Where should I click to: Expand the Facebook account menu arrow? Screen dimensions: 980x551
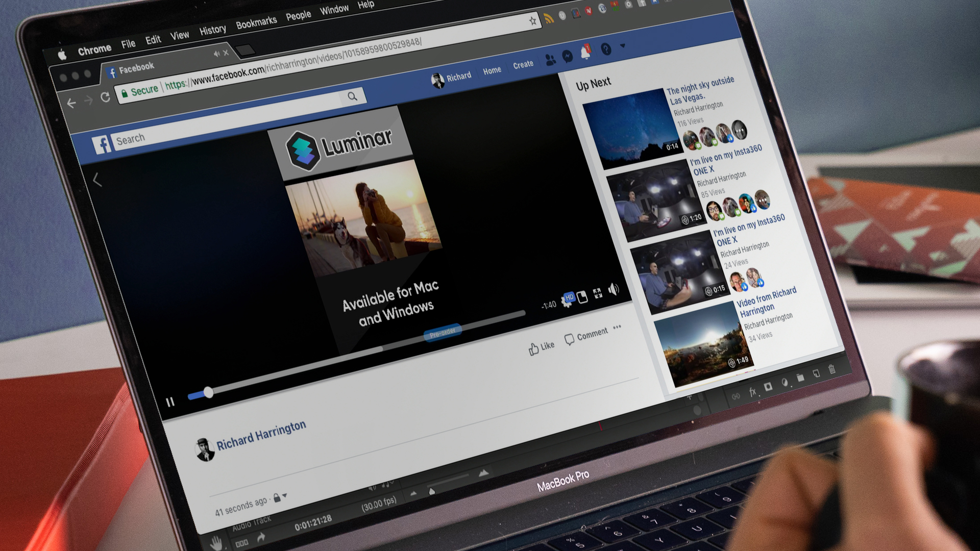tap(623, 46)
